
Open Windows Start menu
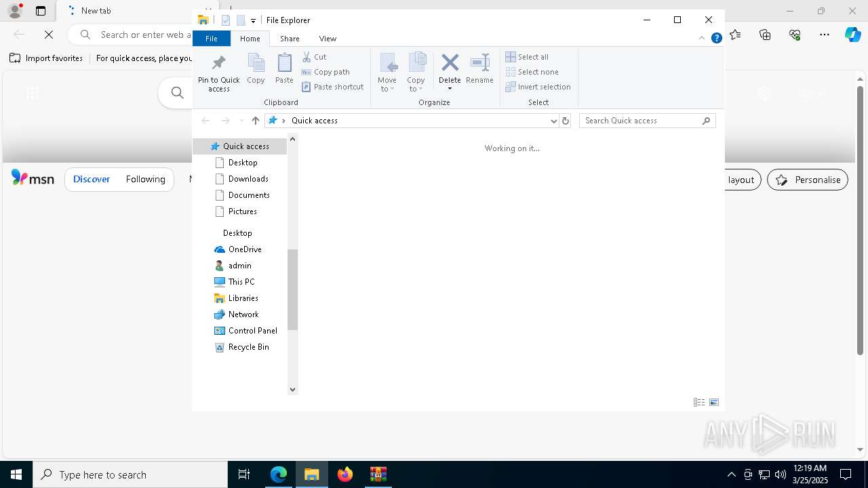16,474
